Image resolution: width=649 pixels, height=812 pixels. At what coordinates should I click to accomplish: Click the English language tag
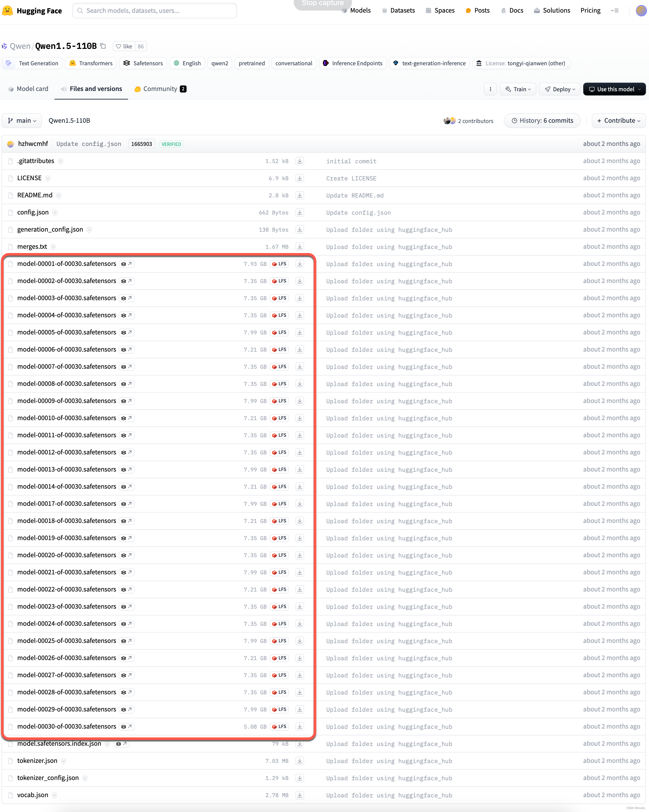[x=187, y=63]
